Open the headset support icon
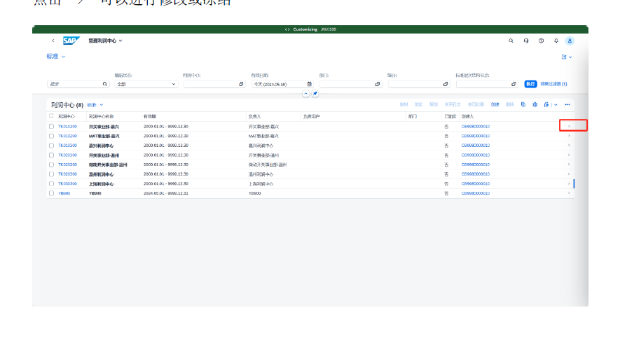The image size is (641, 364). [x=526, y=41]
